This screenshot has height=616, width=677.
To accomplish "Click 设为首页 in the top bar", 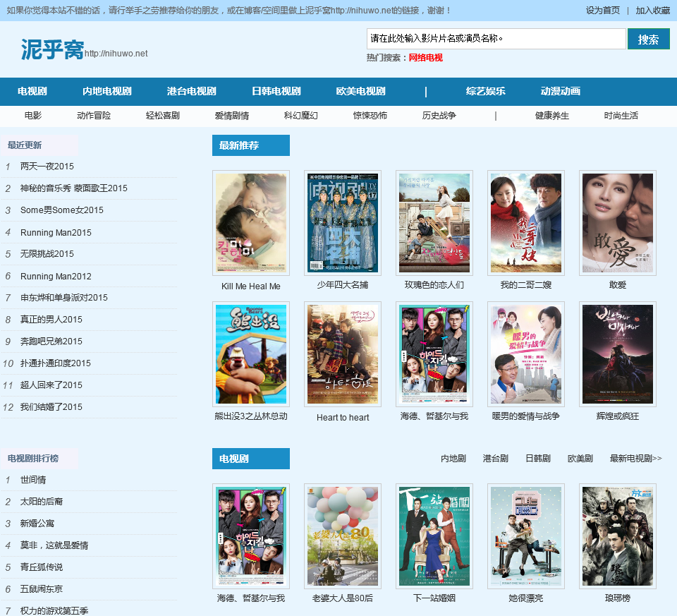I will 602,11.
